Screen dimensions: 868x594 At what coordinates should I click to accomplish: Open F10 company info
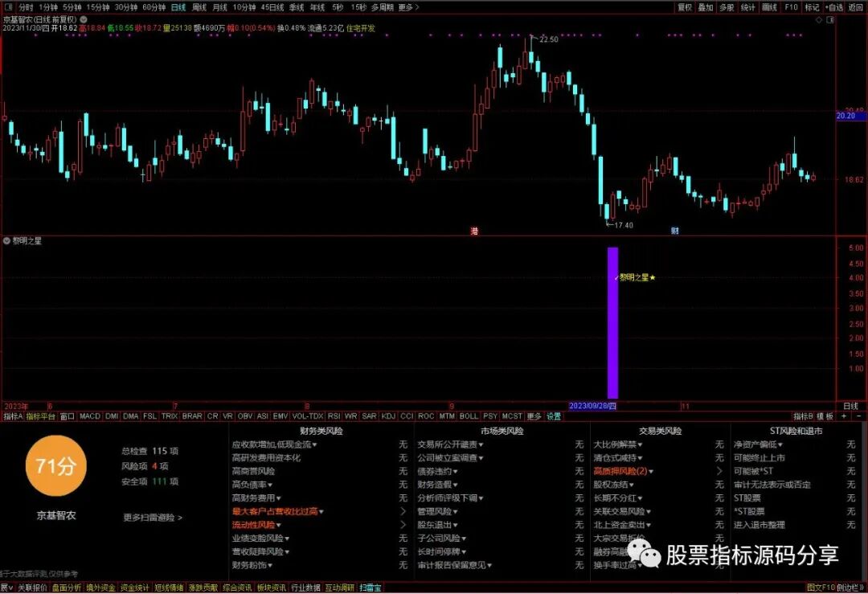tap(791, 7)
